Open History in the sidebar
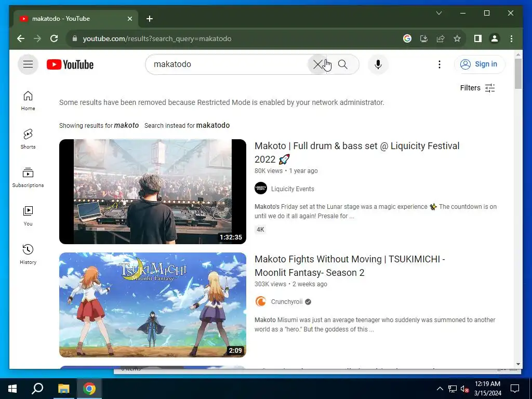 (x=28, y=255)
